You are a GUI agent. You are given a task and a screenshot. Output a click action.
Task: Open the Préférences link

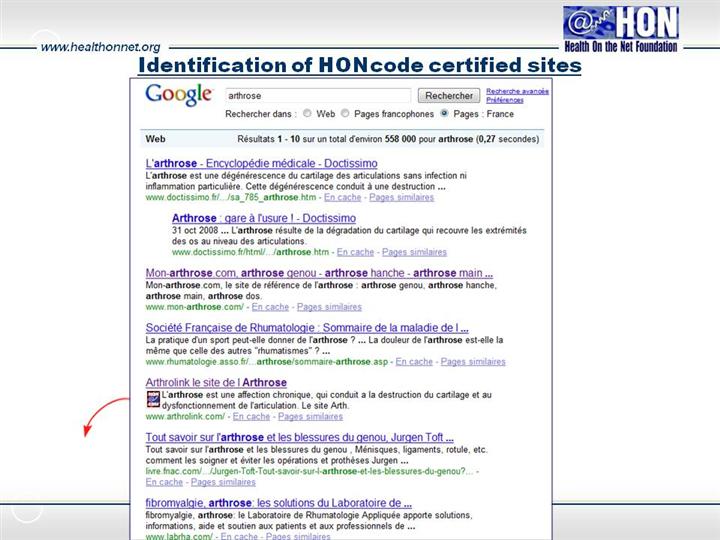505,100
